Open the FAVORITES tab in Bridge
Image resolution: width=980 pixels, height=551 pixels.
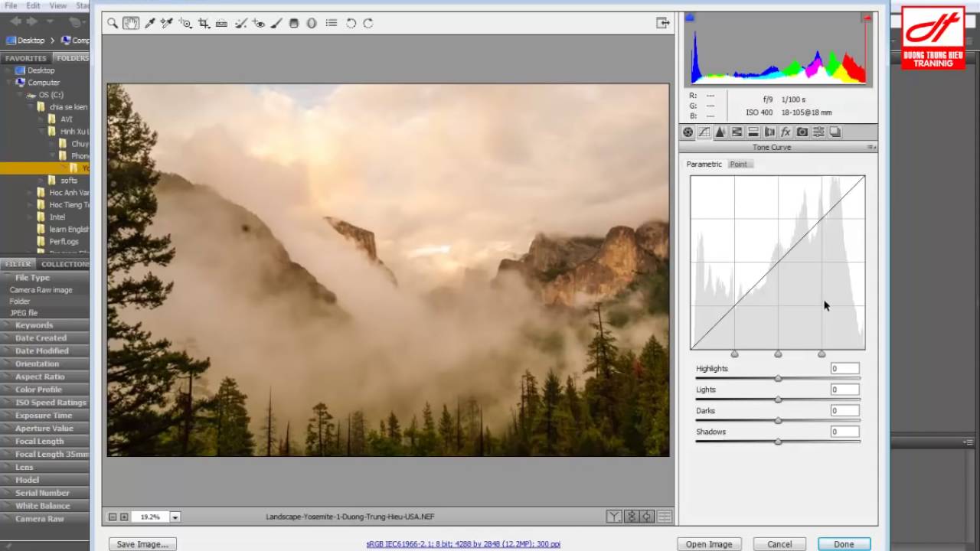[25, 58]
